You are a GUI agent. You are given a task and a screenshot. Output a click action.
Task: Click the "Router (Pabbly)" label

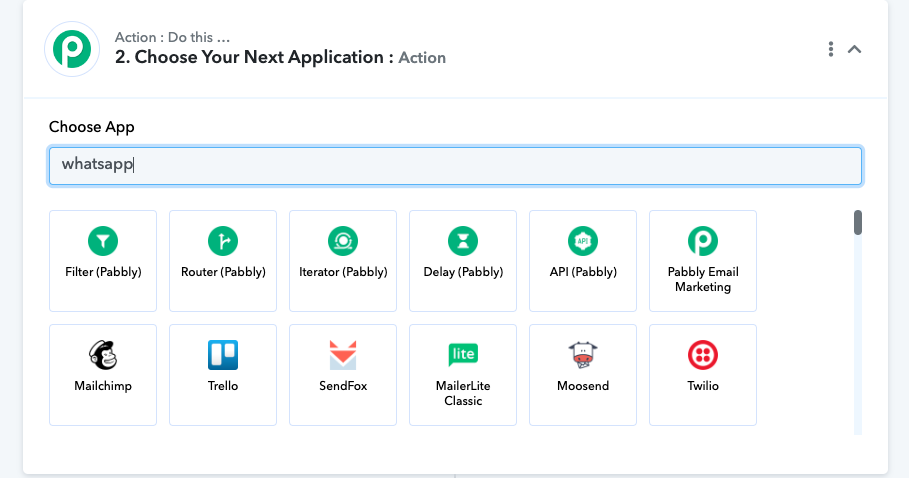[223, 272]
